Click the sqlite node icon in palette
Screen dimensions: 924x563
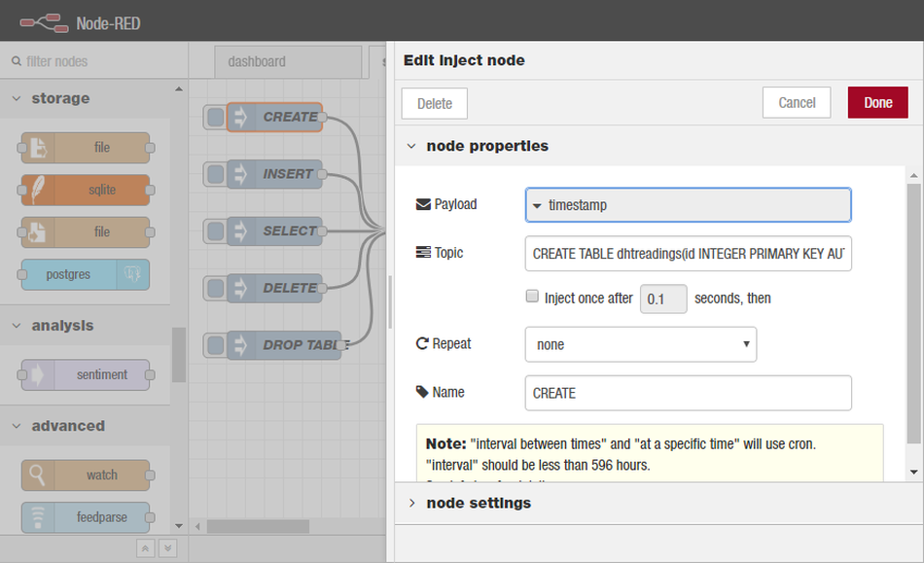pos(39,190)
